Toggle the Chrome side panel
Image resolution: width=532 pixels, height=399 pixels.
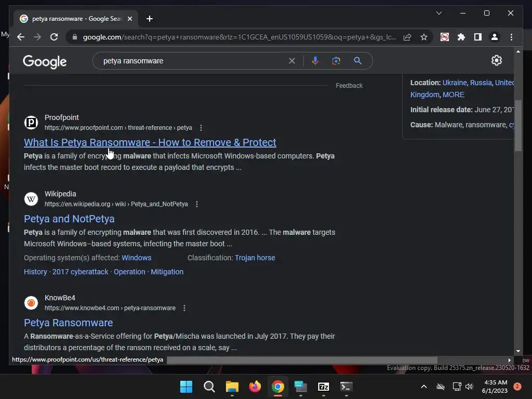coord(478,37)
